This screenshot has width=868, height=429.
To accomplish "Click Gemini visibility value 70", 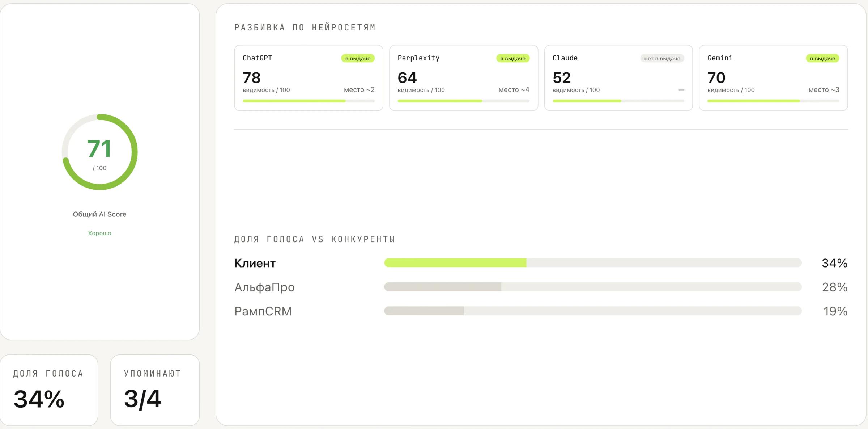I will tap(716, 78).
